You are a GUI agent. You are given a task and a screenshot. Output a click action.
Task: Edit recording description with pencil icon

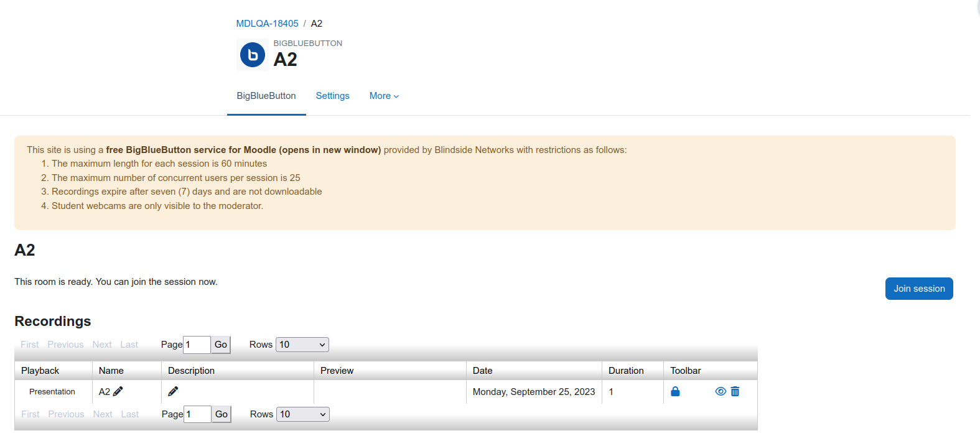[173, 391]
